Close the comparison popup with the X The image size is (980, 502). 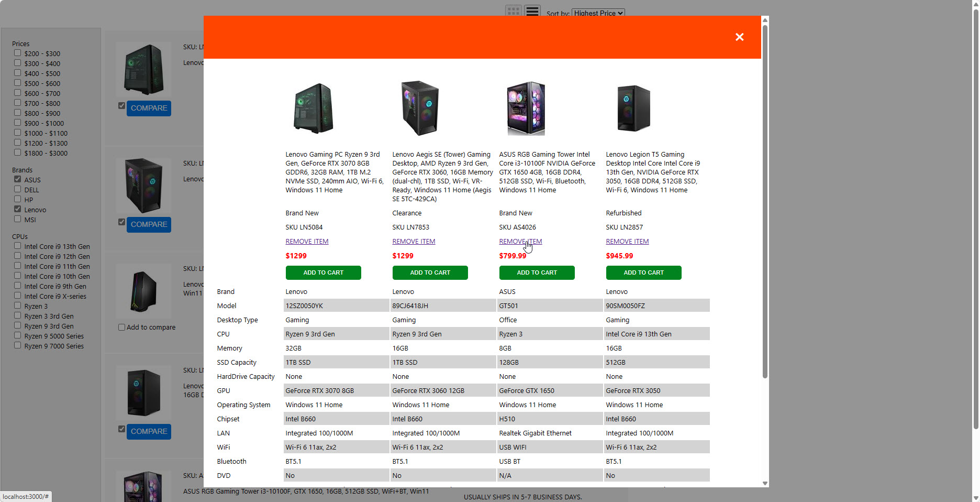739,37
